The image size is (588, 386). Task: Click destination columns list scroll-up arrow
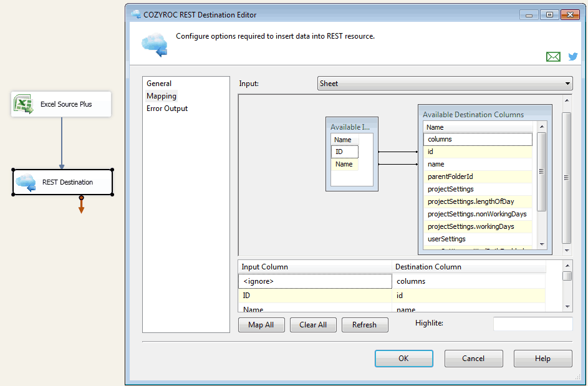pos(541,127)
